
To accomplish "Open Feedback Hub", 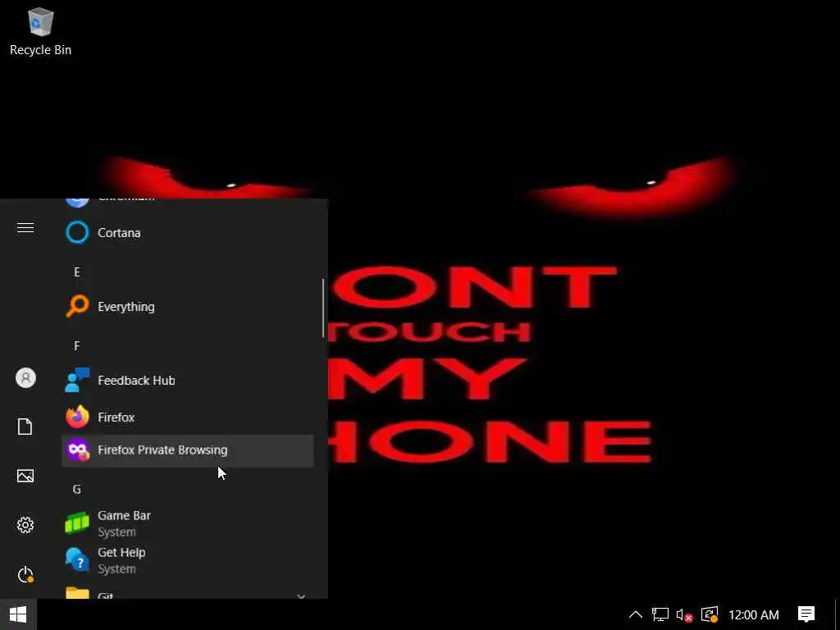I will [x=188, y=381].
